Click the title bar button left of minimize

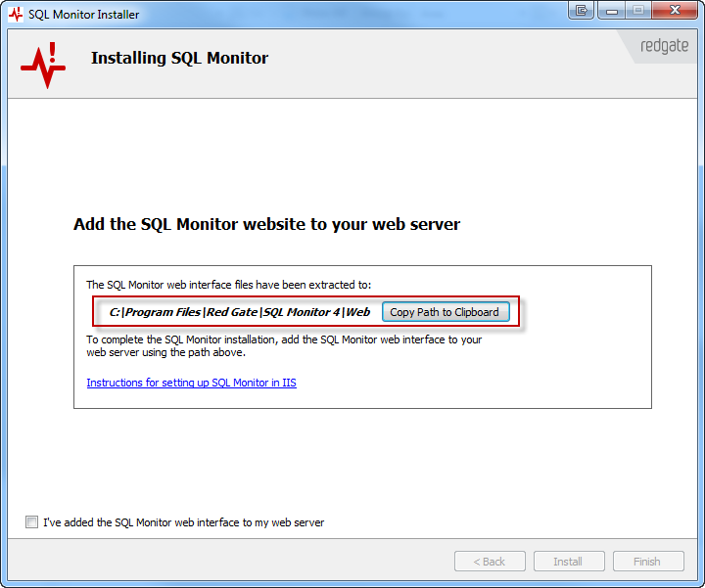point(582,11)
